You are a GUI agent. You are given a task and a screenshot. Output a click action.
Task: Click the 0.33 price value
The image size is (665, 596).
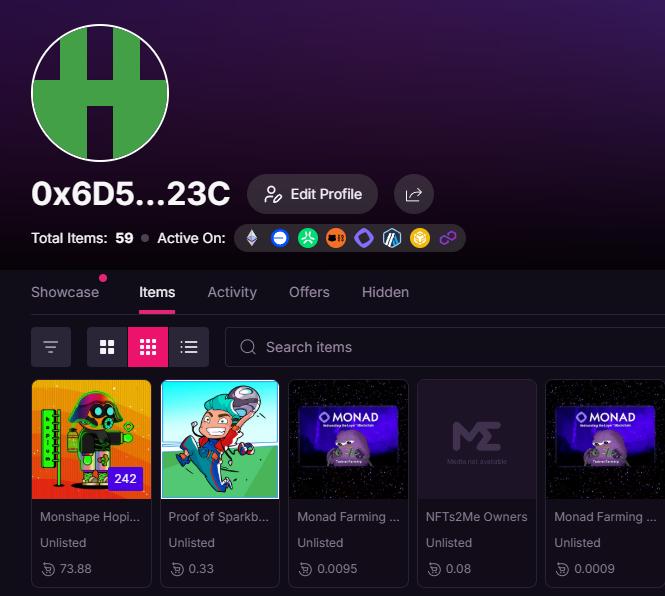click(201, 569)
